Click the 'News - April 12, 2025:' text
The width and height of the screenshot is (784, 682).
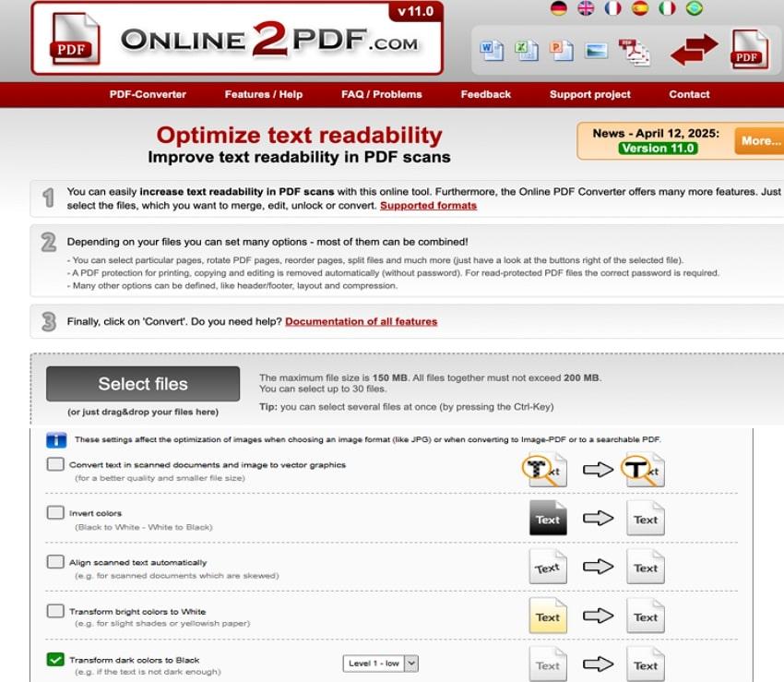[656, 133]
